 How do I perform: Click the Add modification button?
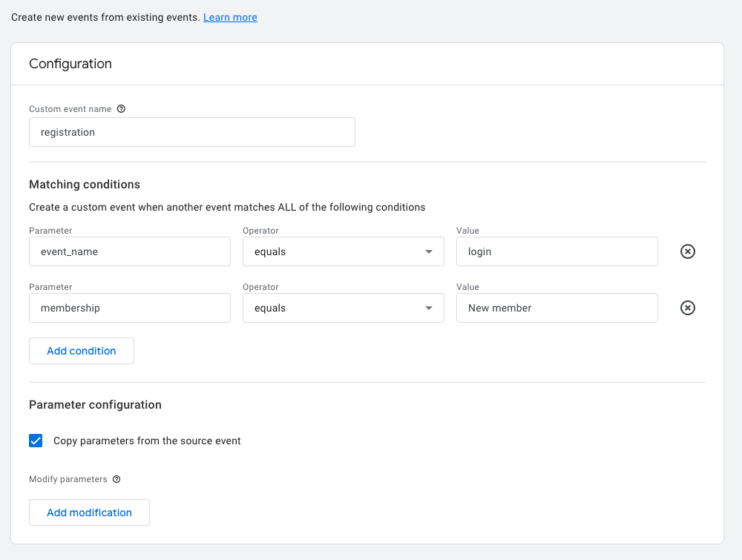(x=89, y=513)
